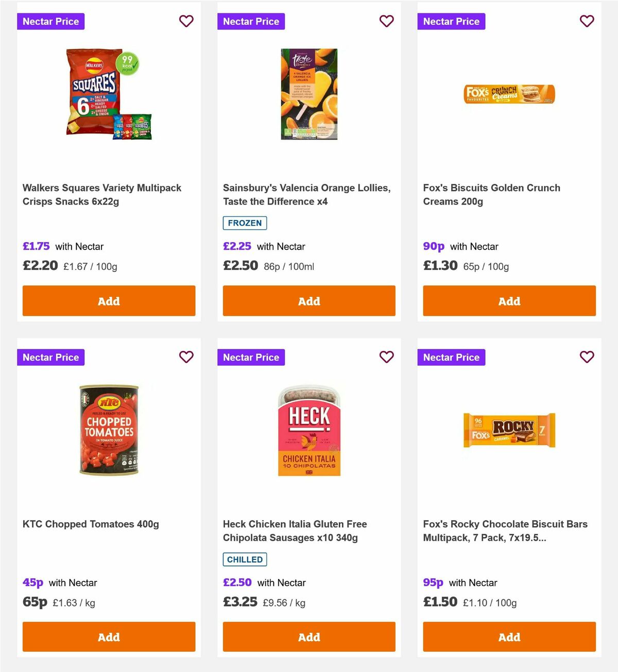Click the heart icon on Fox's Rocky Biscuit Bars

pos(587,357)
